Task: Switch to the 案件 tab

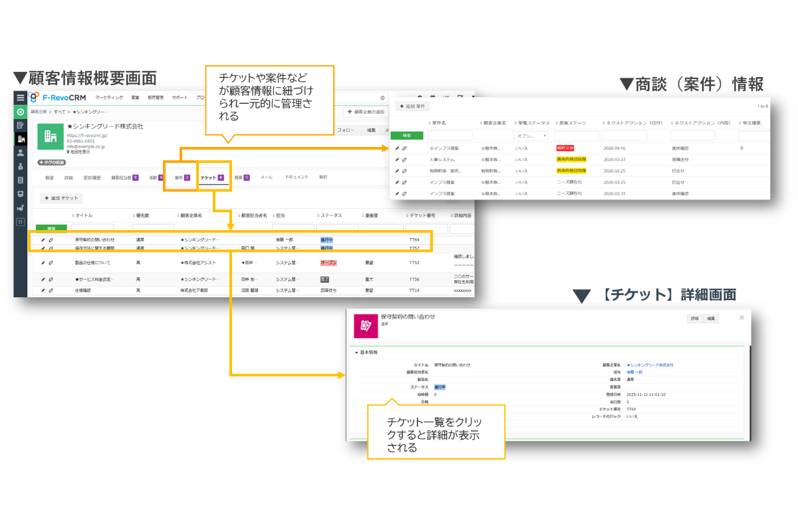Action: [x=180, y=178]
